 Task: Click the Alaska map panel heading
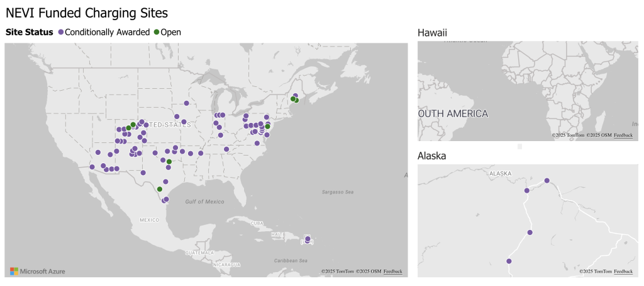coord(431,156)
